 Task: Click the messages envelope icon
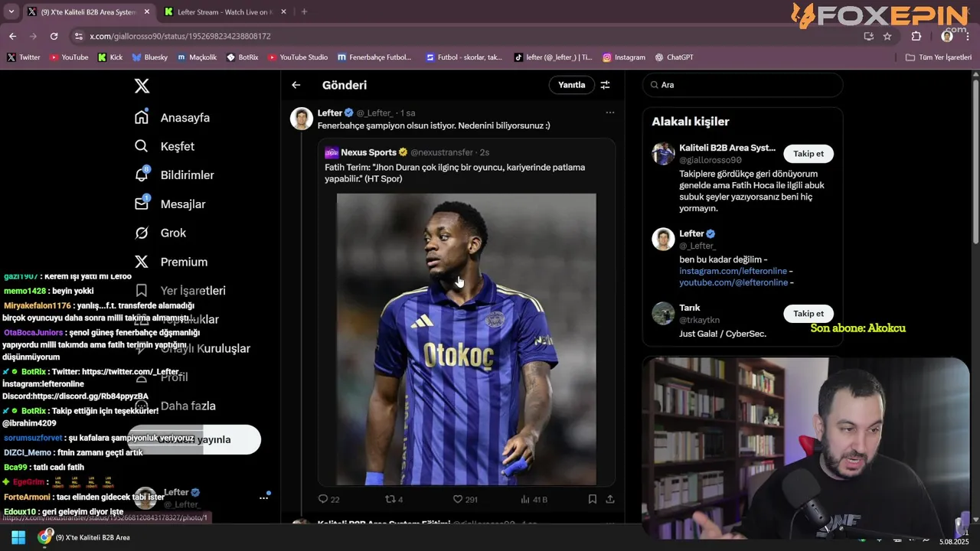click(142, 204)
